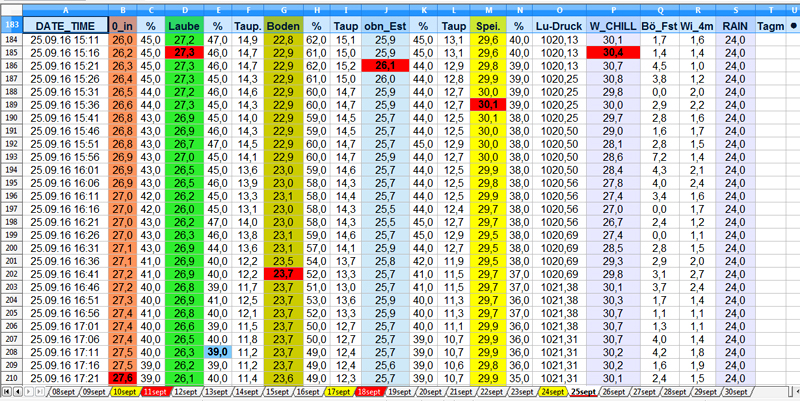This screenshot has height=401, width=800.
Task: Select column D header
Action: coord(184,10)
